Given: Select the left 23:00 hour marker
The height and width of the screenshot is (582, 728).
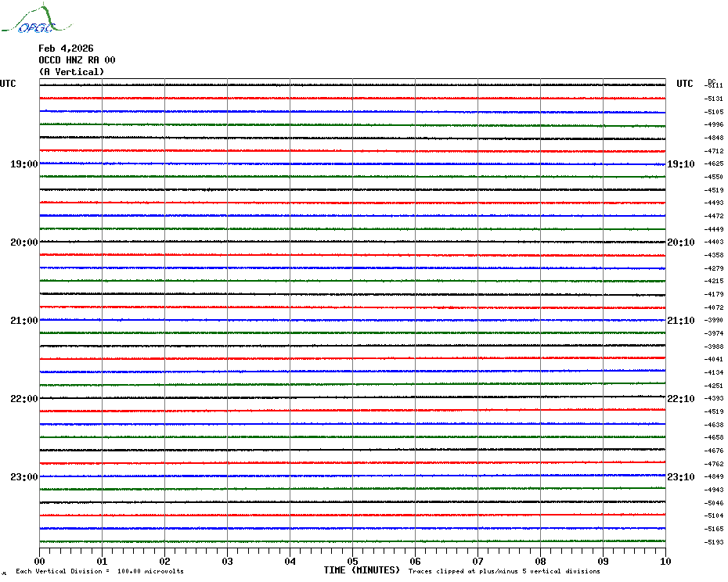Looking at the screenshot, I should [x=23, y=477].
